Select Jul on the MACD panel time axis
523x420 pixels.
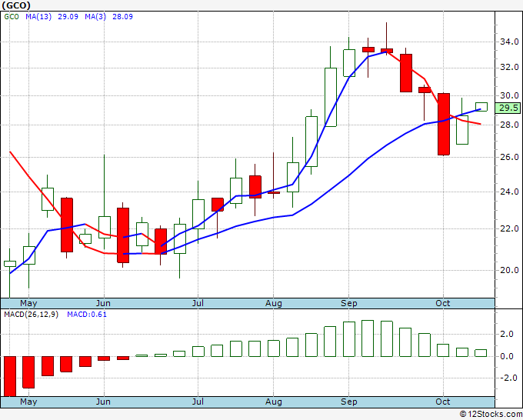point(198,402)
